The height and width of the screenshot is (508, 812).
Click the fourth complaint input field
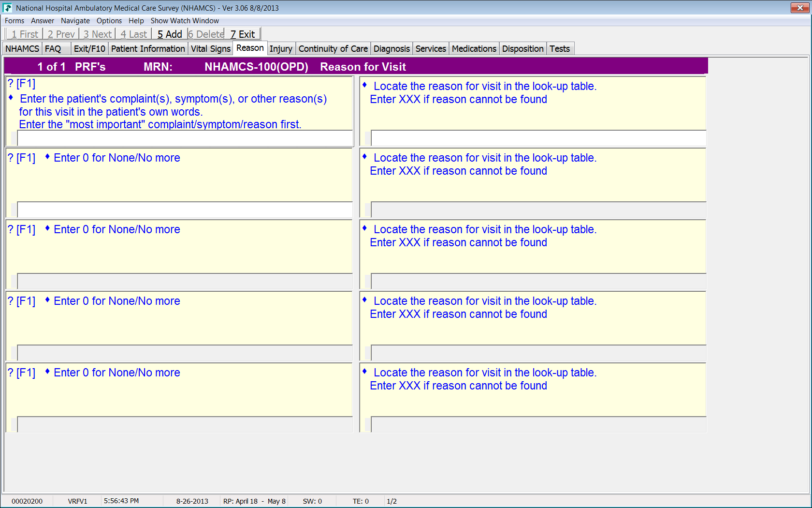(185, 353)
